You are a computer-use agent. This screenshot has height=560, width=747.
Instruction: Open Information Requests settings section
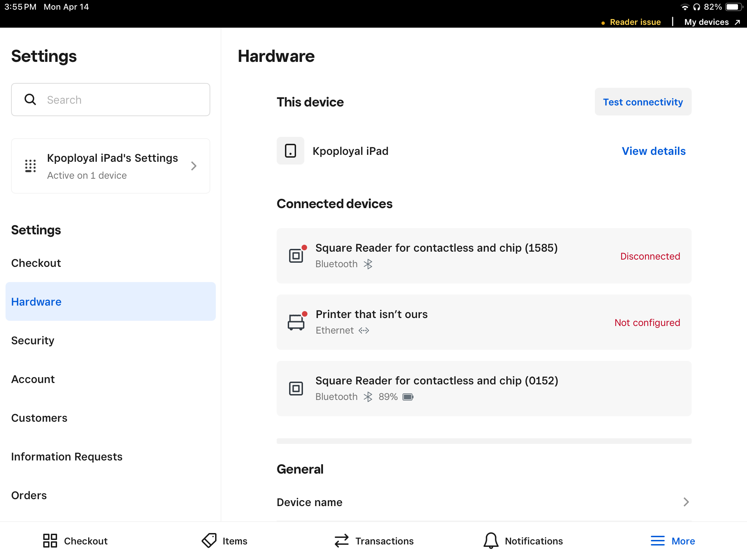click(x=67, y=457)
